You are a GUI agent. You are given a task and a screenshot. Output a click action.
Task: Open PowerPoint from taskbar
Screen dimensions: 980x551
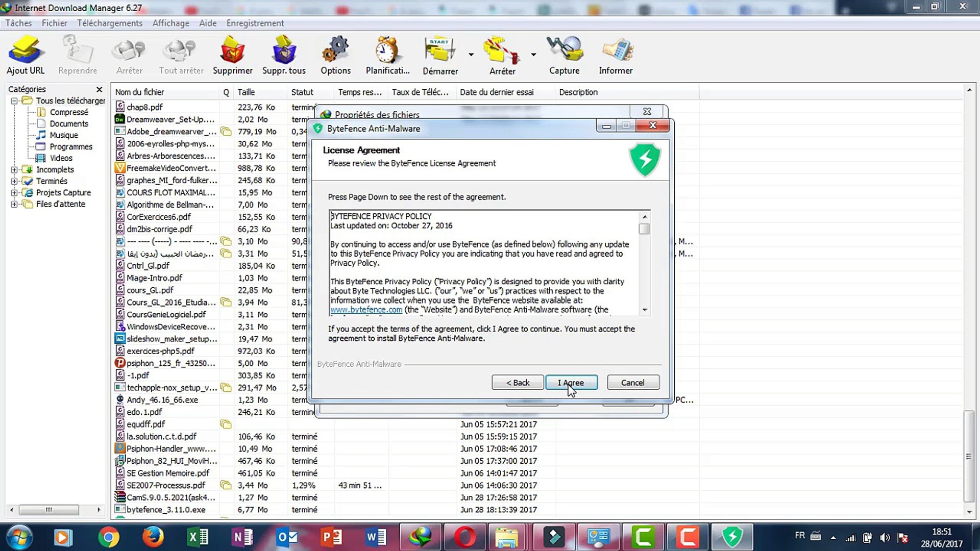(331, 537)
